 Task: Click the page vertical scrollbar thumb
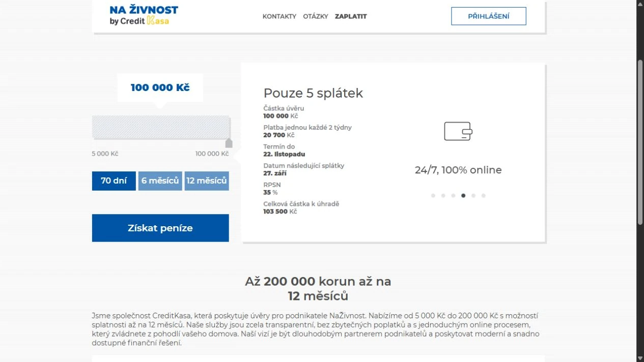(x=640, y=142)
